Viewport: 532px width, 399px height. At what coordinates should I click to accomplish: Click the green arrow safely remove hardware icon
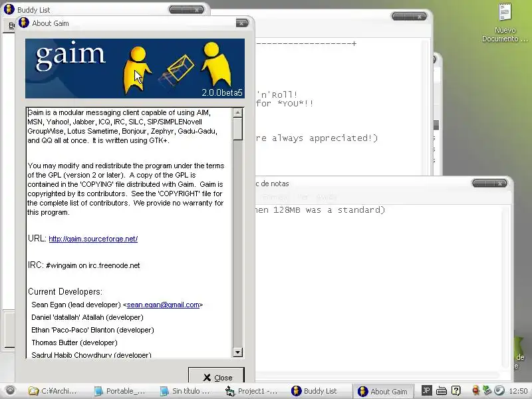click(487, 390)
